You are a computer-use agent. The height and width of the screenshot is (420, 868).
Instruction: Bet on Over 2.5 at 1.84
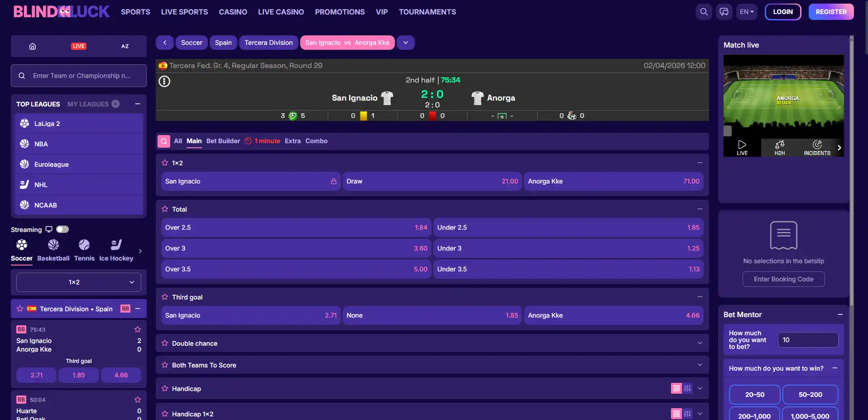296,227
